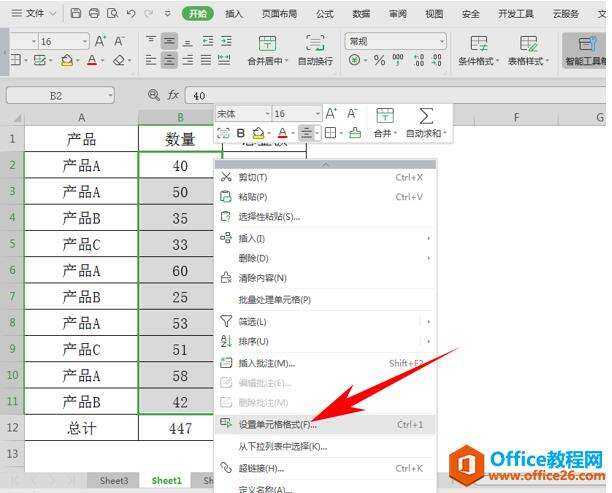Switch to the 页面布局 ribbon tab
The width and height of the screenshot is (612, 493).
279,14
